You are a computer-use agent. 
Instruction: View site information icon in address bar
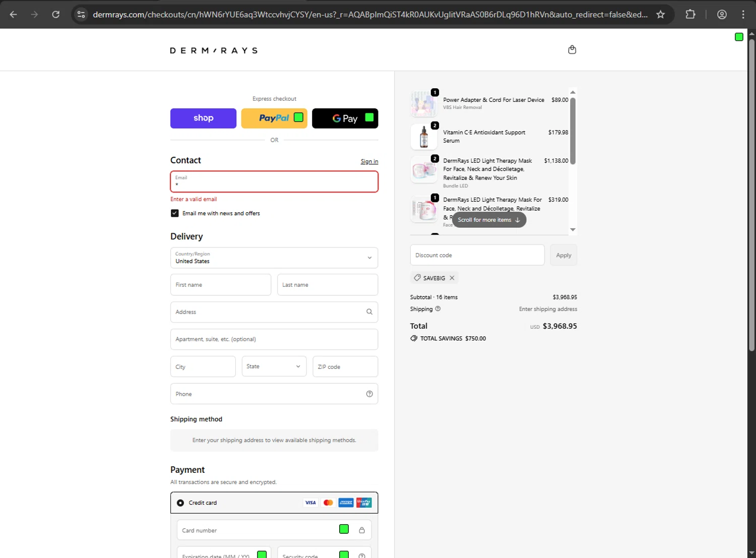click(x=81, y=15)
